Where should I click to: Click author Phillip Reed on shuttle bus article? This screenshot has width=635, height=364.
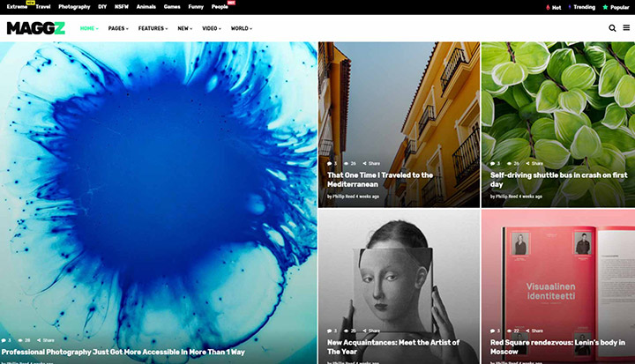pos(506,197)
